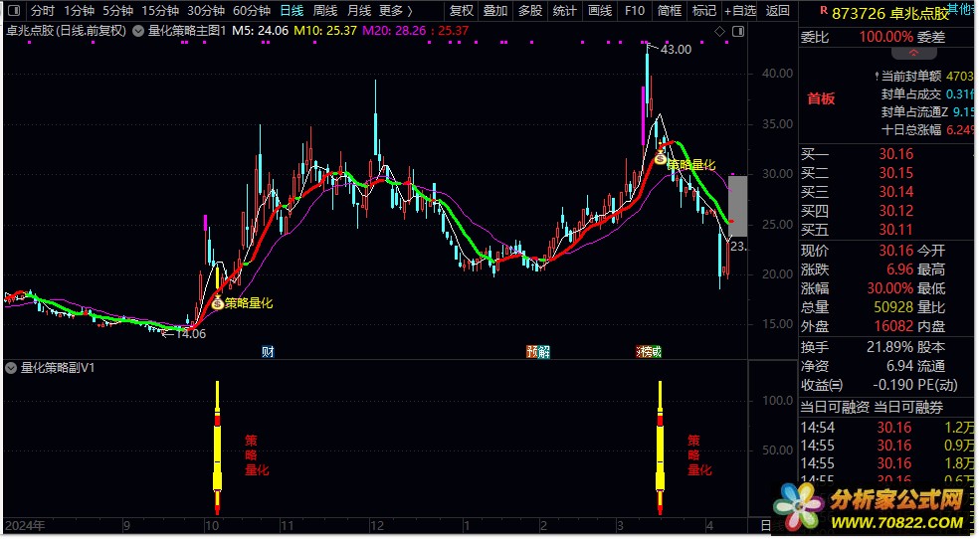The image size is (980, 539).
Task: Click the 14.06 low price label
Action: click(x=190, y=334)
